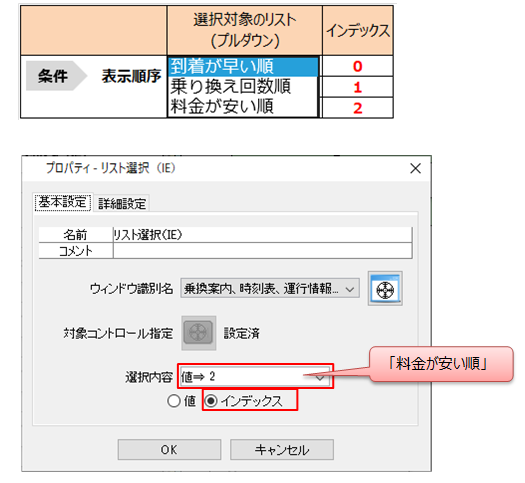Screen dimensions: 525x483
Task: Click the 名前 input field
Action: [262, 235]
